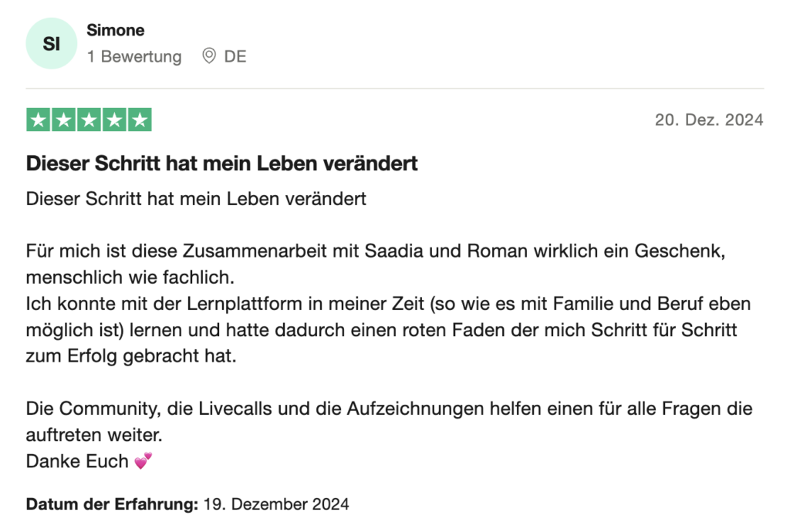
Task: Click the experience date 19. Dezember 2024
Action: 276,505
